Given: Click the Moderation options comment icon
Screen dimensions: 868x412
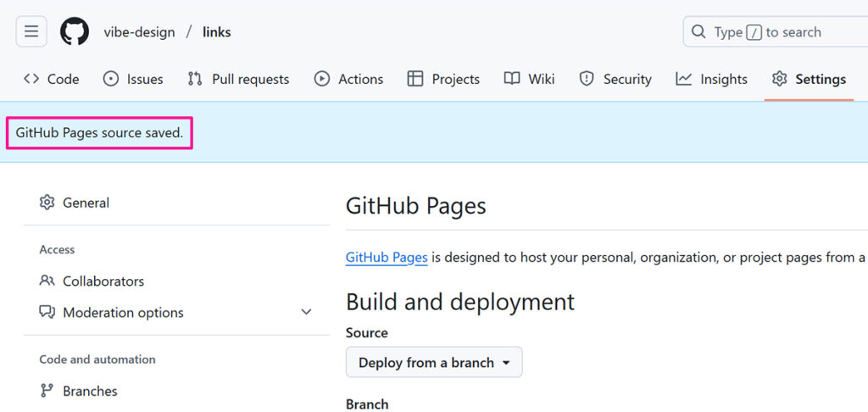Looking at the screenshot, I should tap(47, 312).
